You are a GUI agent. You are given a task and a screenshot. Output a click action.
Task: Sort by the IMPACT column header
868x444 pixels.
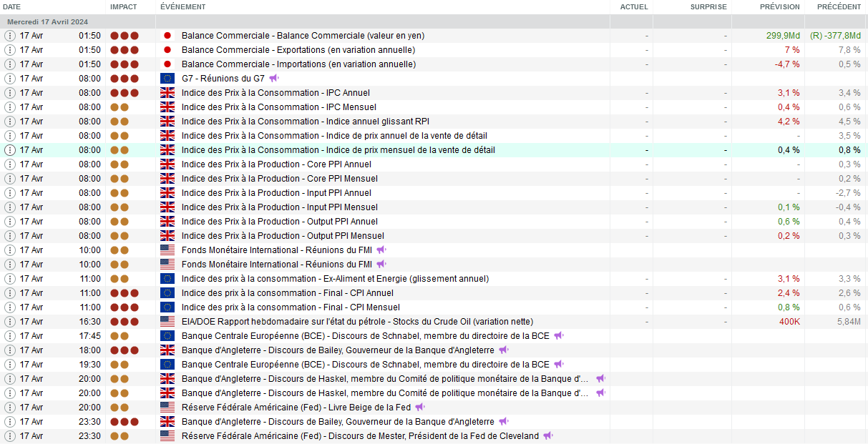coord(124,6)
